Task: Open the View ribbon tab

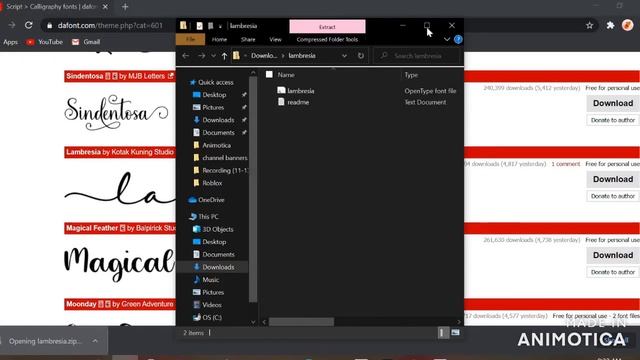Action: point(275,40)
